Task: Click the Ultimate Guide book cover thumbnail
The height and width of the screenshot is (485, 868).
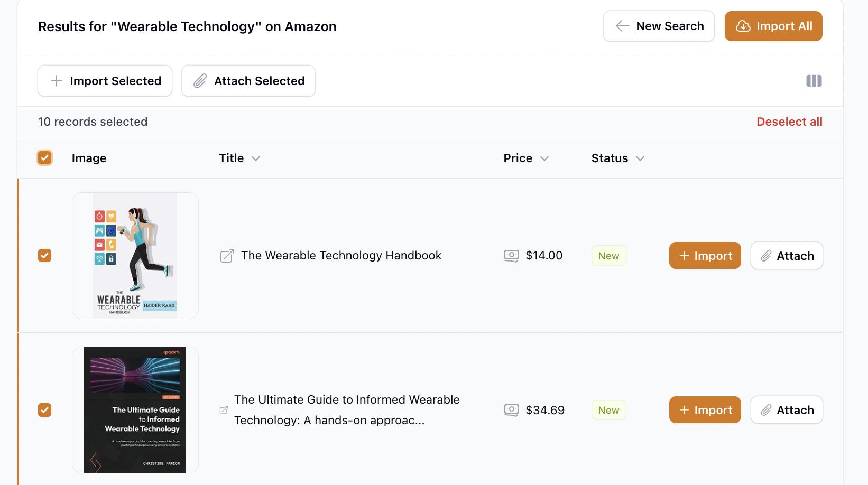Action: pos(135,410)
